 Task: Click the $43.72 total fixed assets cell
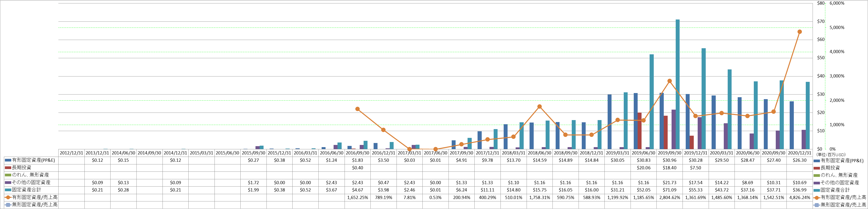point(721,190)
